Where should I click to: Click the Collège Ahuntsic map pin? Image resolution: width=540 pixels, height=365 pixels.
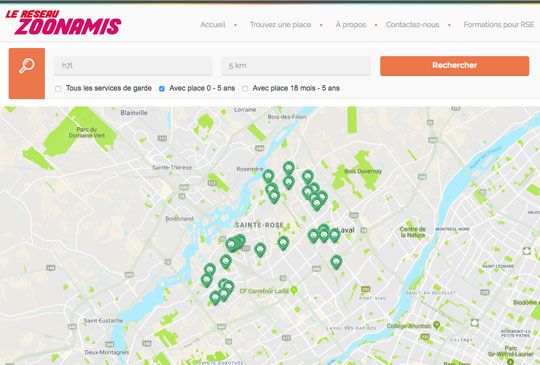point(437,325)
